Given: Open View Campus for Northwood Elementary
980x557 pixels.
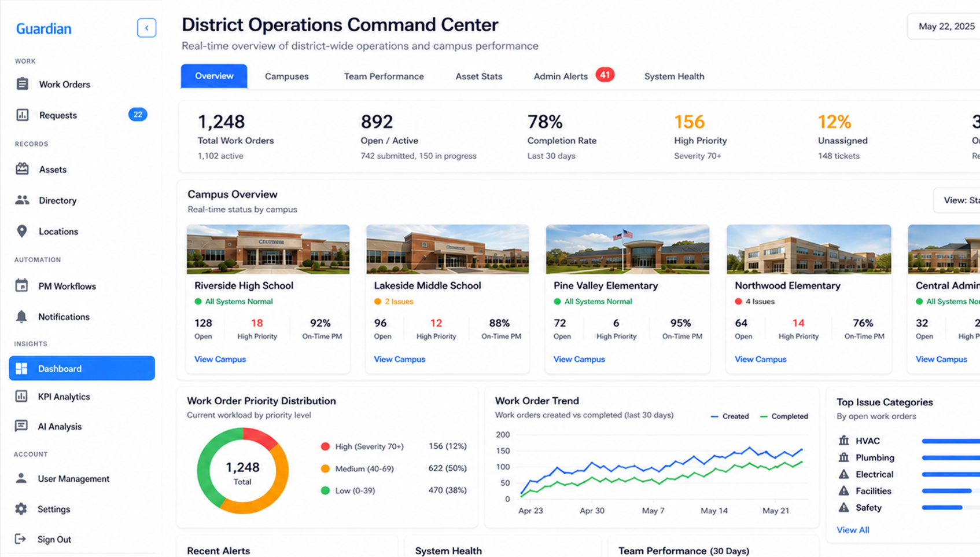Looking at the screenshot, I should click(x=760, y=359).
